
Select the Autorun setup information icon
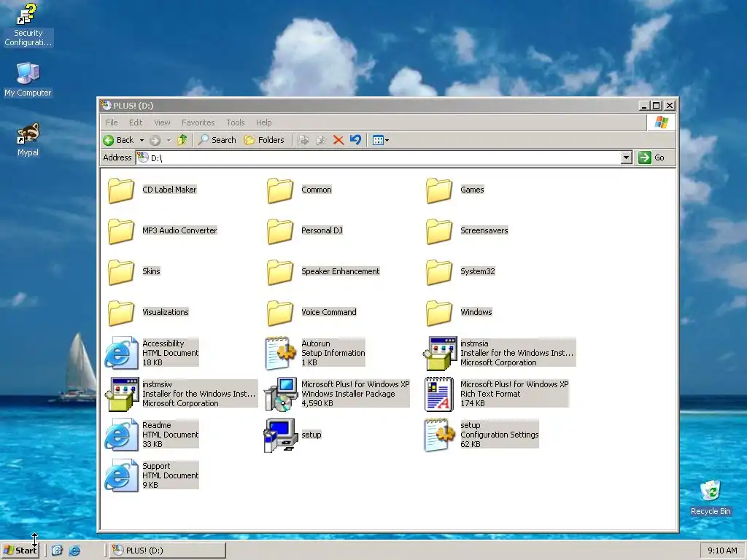[281, 353]
